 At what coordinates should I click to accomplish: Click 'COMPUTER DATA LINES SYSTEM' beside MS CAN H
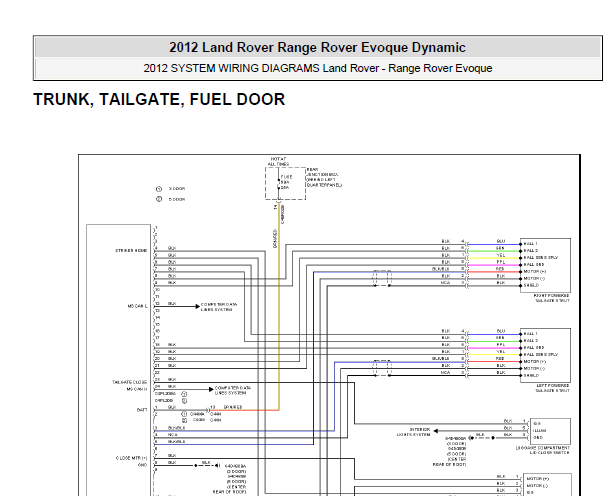click(233, 390)
